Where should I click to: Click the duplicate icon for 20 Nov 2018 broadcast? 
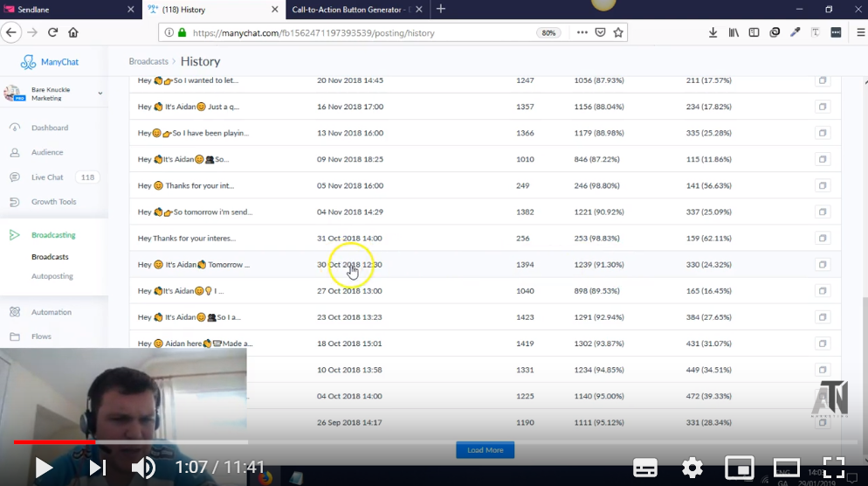point(822,80)
